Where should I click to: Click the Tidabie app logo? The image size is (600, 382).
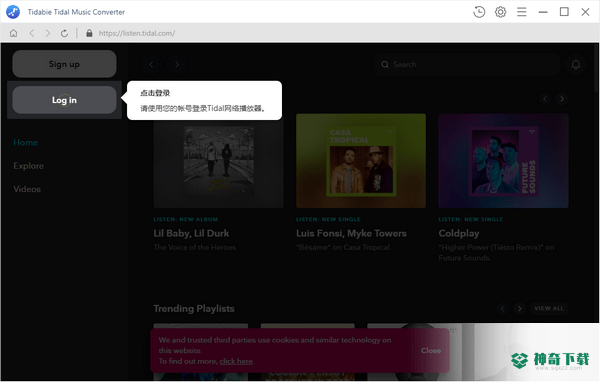(13, 12)
